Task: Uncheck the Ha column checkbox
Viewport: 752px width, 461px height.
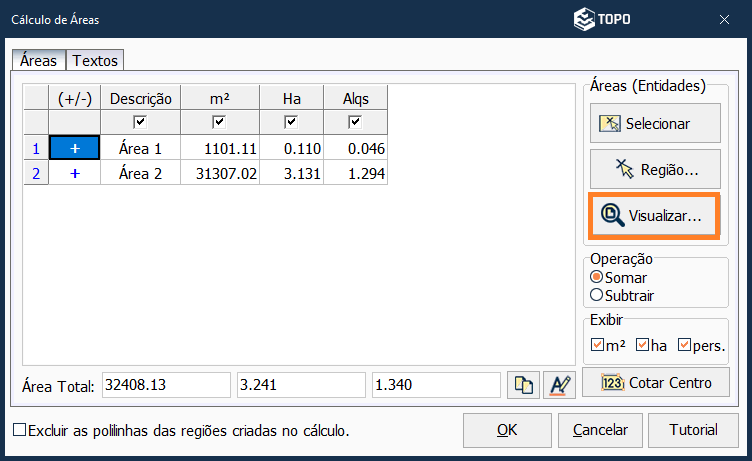Action: 291,122
